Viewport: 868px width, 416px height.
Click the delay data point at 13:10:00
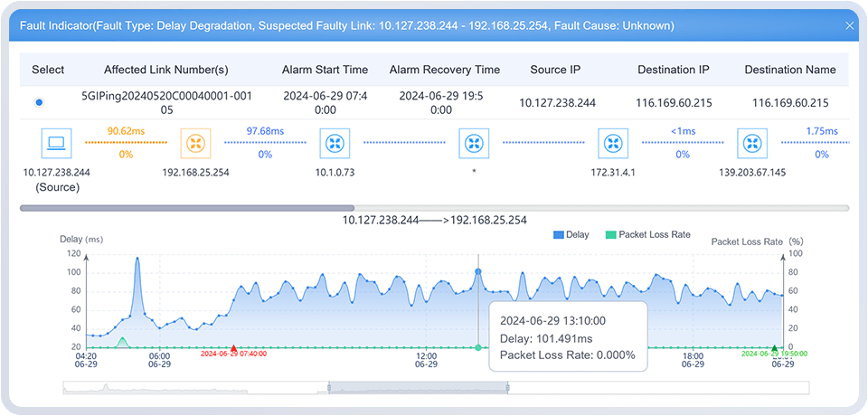coord(478,270)
